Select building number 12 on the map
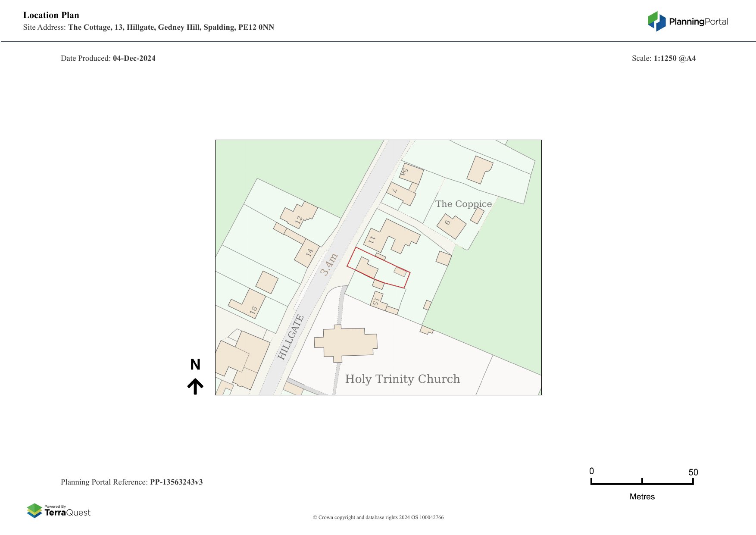The width and height of the screenshot is (756, 535). click(299, 215)
